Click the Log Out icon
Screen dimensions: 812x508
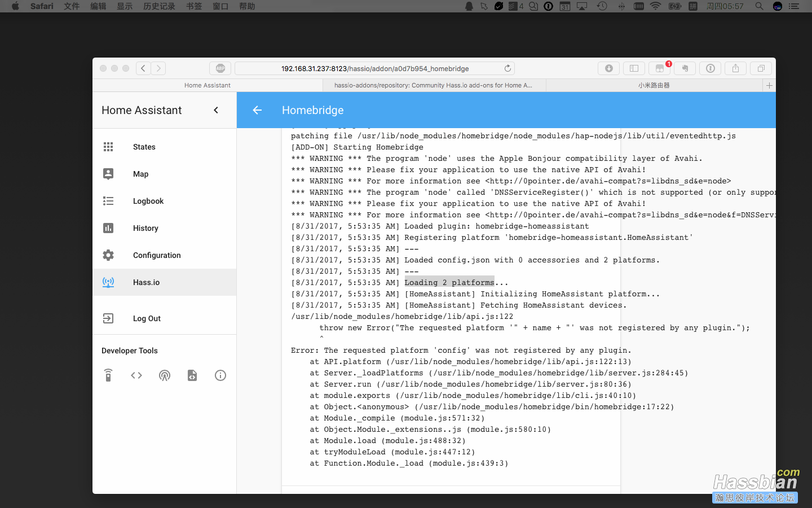tap(108, 318)
